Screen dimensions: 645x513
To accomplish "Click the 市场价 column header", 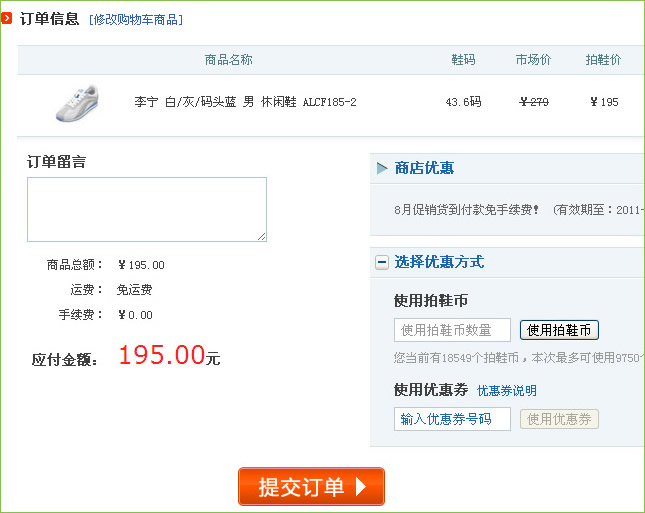I will point(533,60).
